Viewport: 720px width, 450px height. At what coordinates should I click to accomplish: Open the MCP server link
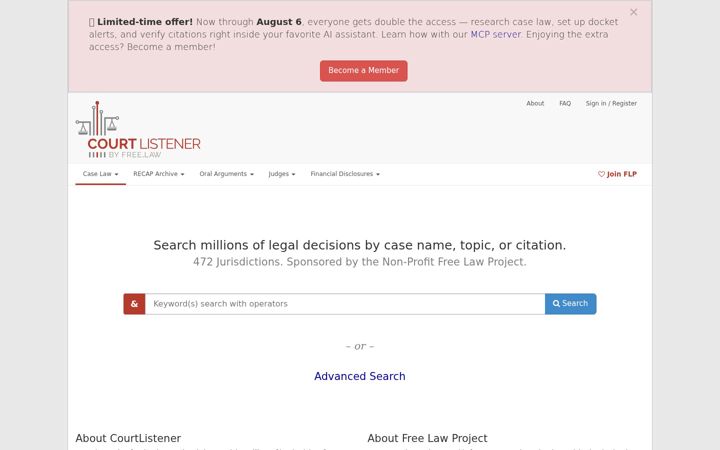click(x=495, y=34)
